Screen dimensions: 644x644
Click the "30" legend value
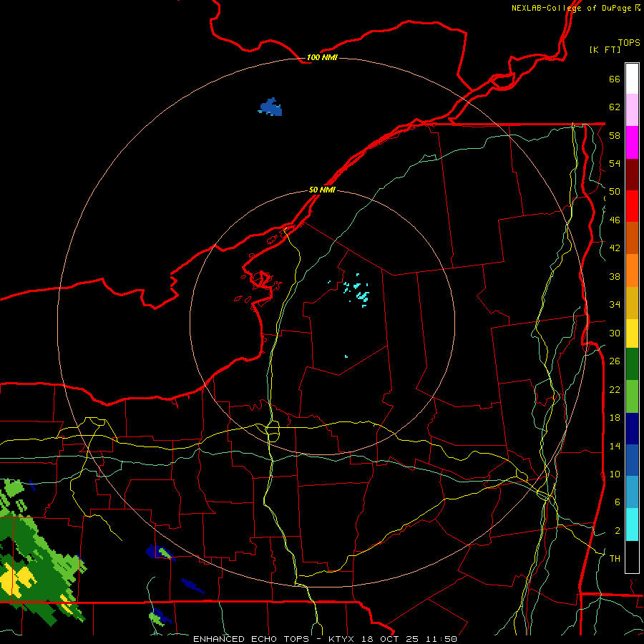click(x=615, y=333)
